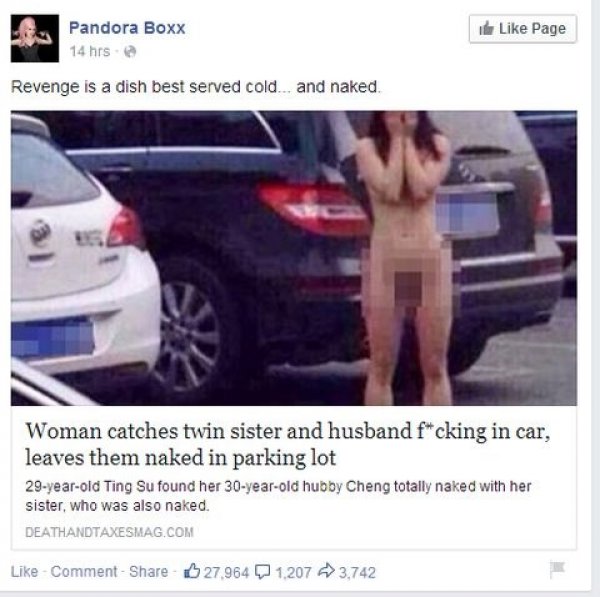Screen dimensions: 600x597
Task: Open the DEATHANDTAXESMAG.COM source link
Action: 109,532
